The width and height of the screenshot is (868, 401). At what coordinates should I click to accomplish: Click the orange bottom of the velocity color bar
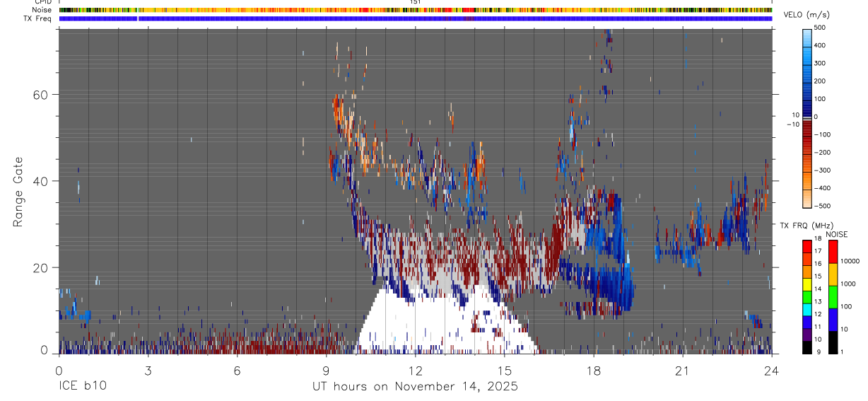pyautogui.click(x=807, y=198)
